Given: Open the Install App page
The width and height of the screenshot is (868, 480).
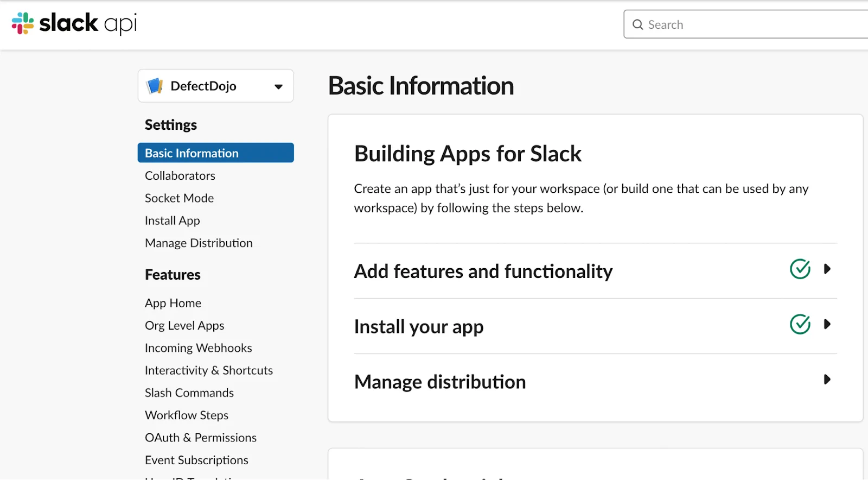Looking at the screenshot, I should [172, 220].
